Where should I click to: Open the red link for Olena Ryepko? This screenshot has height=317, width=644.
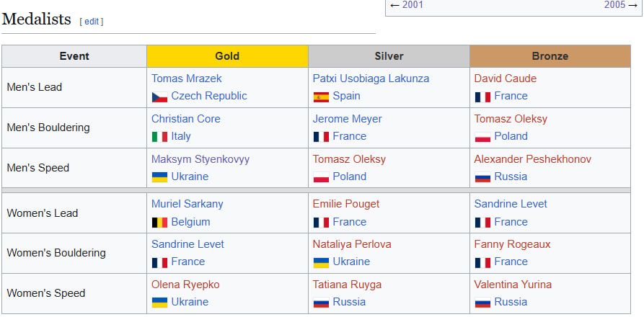click(x=185, y=285)
